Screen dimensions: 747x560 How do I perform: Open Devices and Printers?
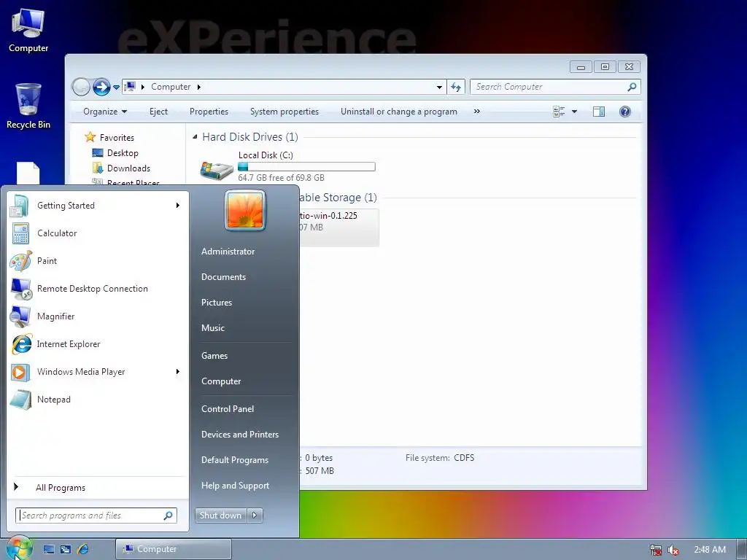click(x=239, y=435)
